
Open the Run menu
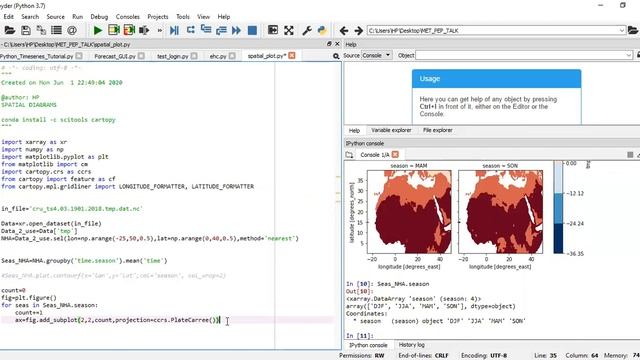click(78, 17)
